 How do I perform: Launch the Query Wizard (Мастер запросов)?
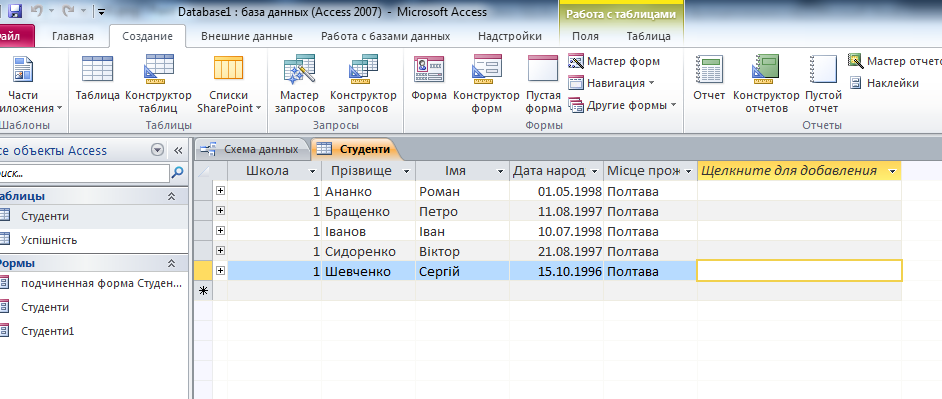tap(299, 84)
